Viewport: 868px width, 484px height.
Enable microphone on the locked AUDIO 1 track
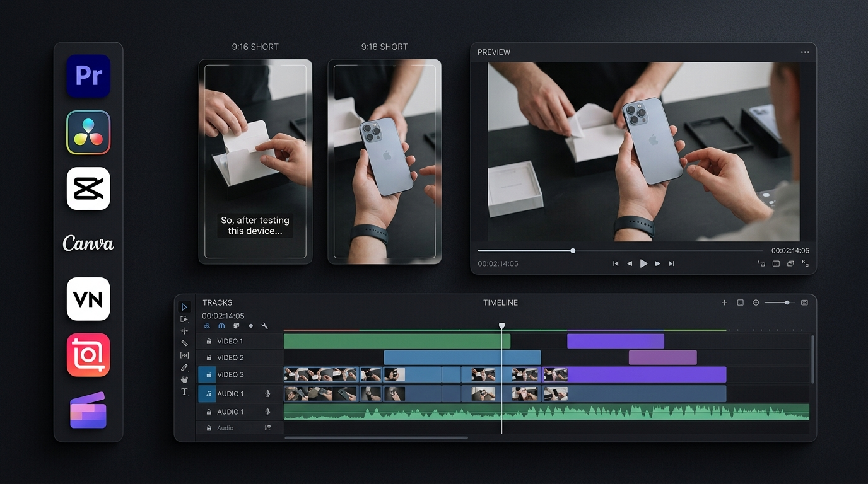[x=267, y=412]
